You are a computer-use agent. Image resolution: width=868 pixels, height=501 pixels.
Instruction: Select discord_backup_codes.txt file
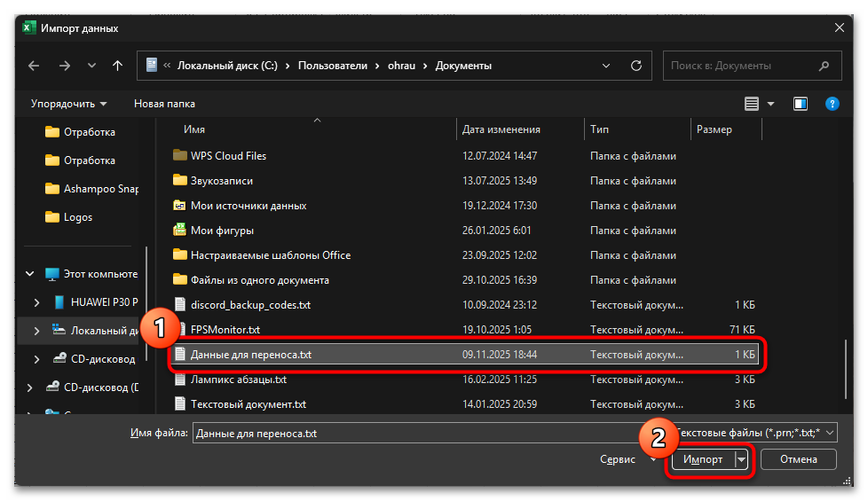[250, 305]
